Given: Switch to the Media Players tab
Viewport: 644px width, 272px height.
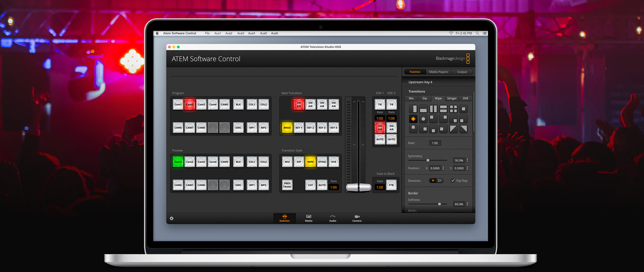Looking at the screenshot, I should coord(438,72).
